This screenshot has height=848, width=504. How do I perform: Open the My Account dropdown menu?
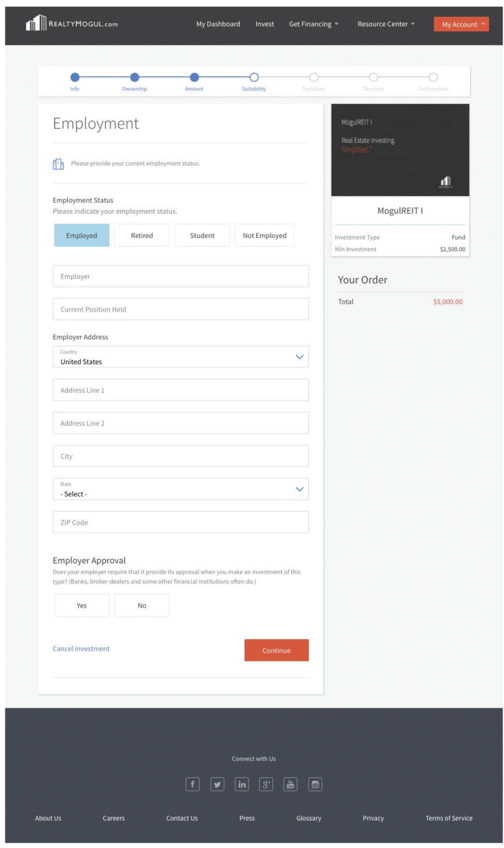click(461, 24)
